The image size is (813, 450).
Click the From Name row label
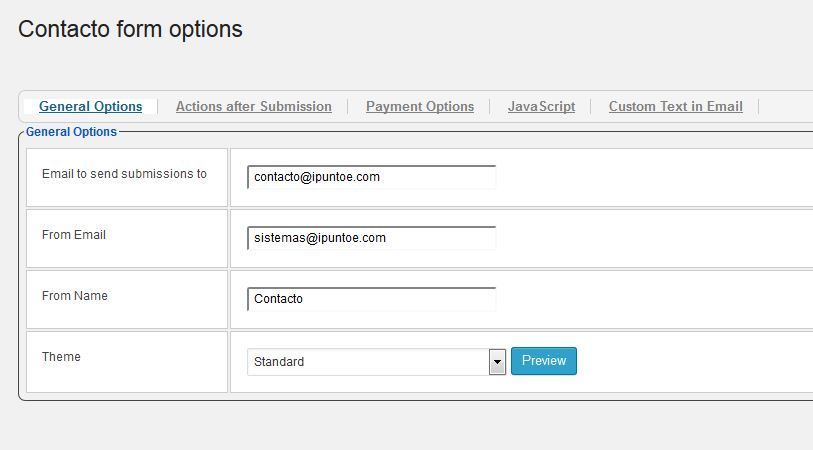pos(75,296)
